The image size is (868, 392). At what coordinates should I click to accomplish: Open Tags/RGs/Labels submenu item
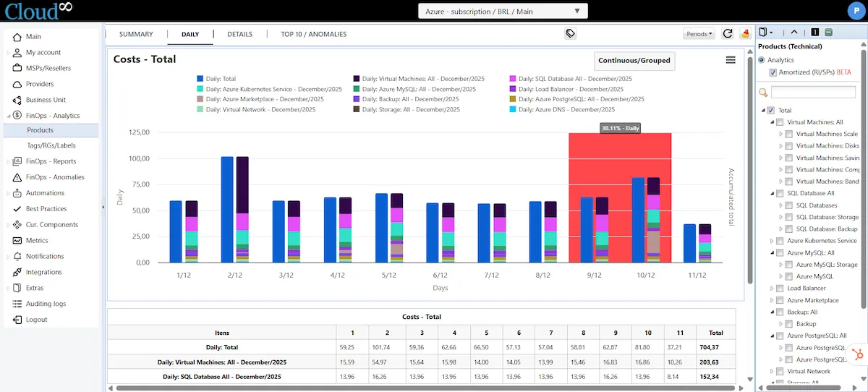(x=51, y=145)
